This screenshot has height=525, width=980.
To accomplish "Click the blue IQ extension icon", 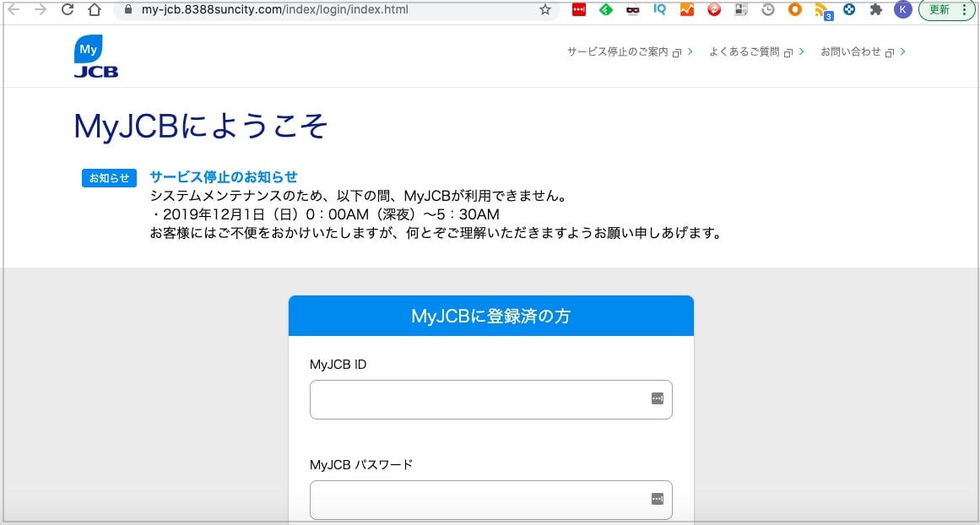I will pos(659,10).
